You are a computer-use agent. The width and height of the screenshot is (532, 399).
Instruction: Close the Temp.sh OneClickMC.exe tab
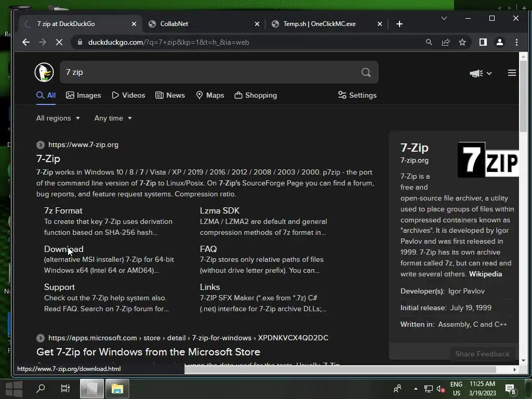click(x=380, y=24)
